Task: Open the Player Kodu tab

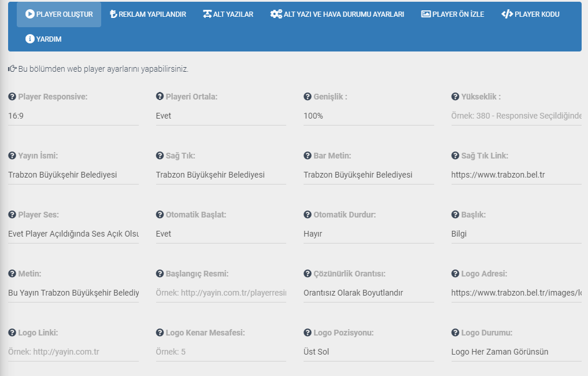Action: click(x=530, y=14)
